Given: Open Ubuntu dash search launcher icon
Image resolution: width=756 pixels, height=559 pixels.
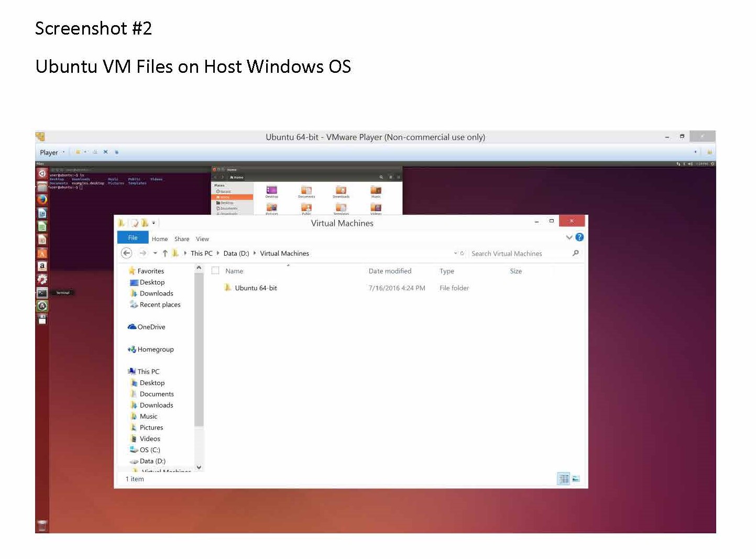Looking at the screenshot, I should [42, 173].
